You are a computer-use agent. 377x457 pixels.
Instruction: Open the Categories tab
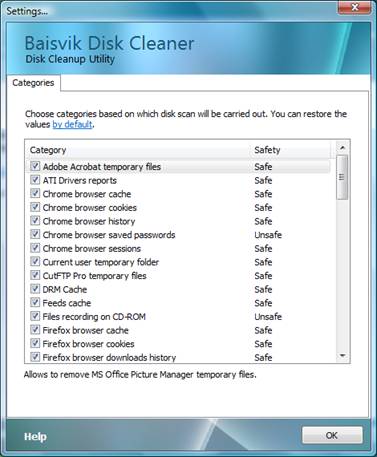coord(33,83)
